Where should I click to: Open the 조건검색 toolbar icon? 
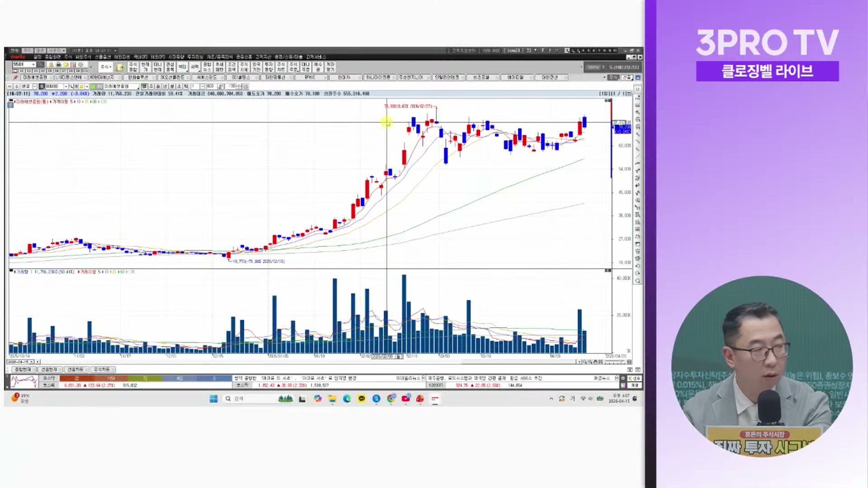click(231, 66)
